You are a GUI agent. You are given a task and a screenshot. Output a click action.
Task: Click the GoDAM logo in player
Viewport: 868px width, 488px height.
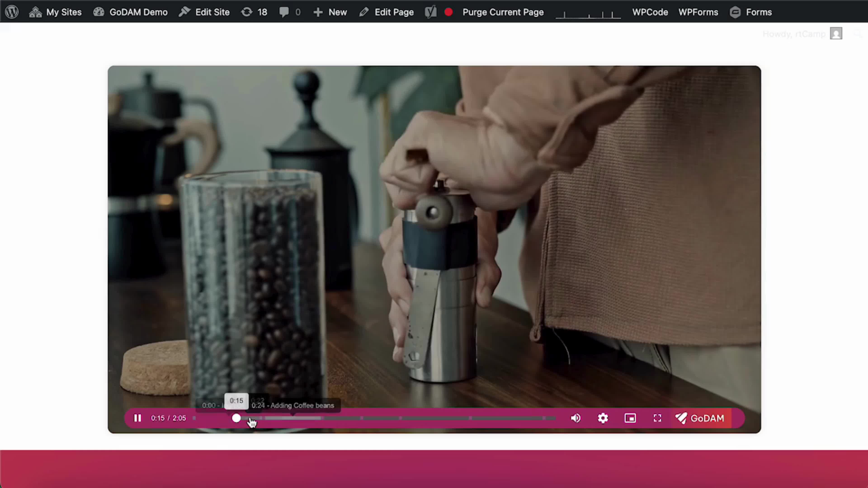[700, 418]
